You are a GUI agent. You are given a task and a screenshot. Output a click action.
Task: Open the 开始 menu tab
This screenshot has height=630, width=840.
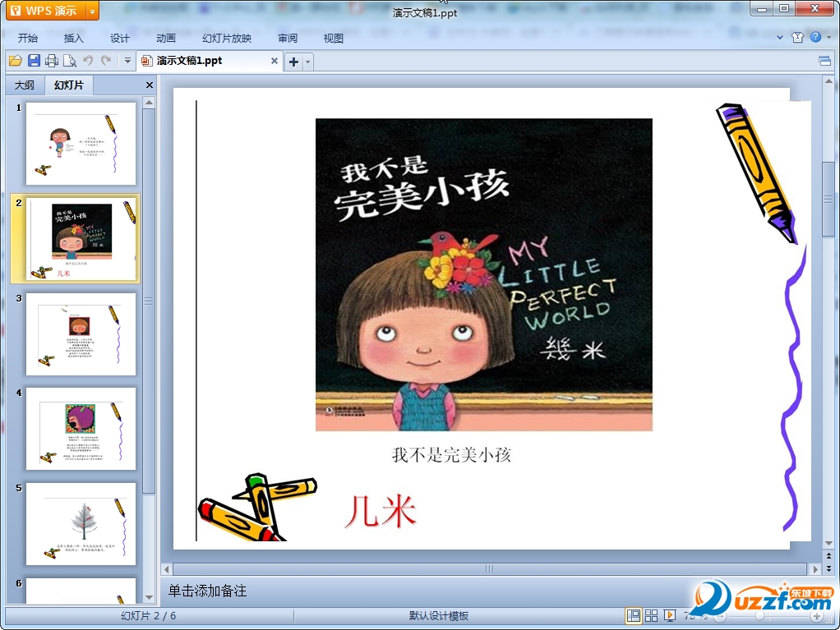pos(27,38)
